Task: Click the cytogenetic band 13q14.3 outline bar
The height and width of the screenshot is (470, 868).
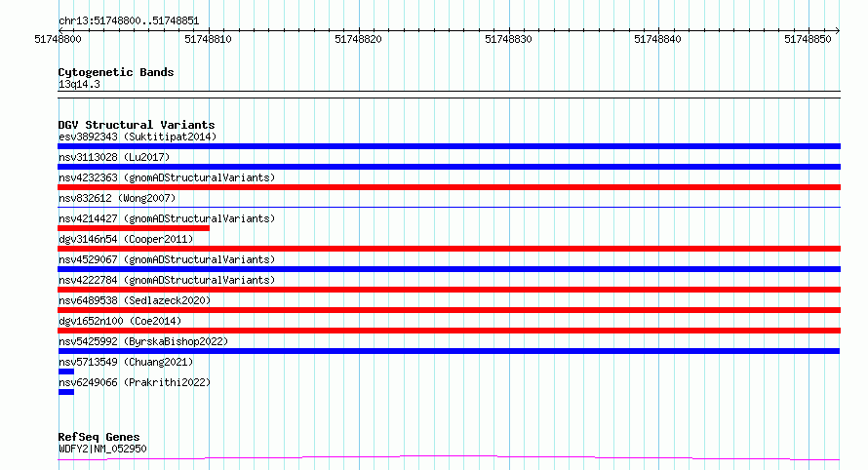Action: click(449, 95)
